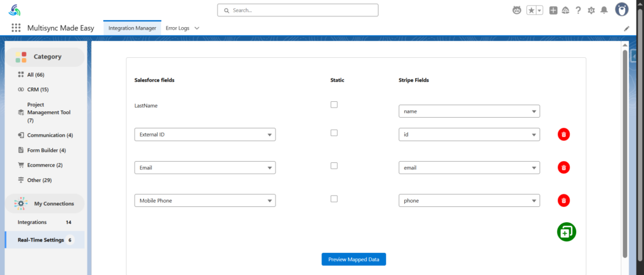Click the Preview Mapped Data button
This screenshot has width=644, height=275.
click(353, 259)
